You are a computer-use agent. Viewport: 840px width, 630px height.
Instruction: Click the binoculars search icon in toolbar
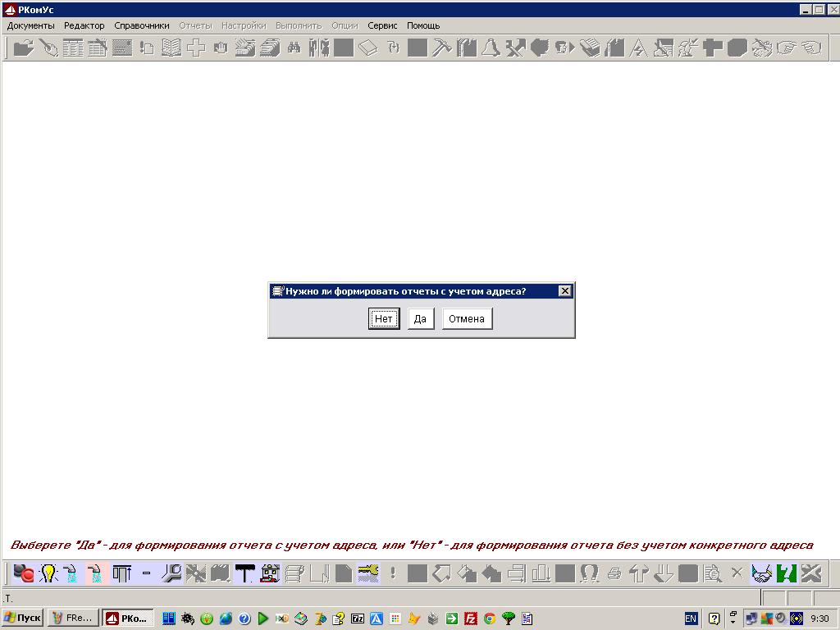294,48
